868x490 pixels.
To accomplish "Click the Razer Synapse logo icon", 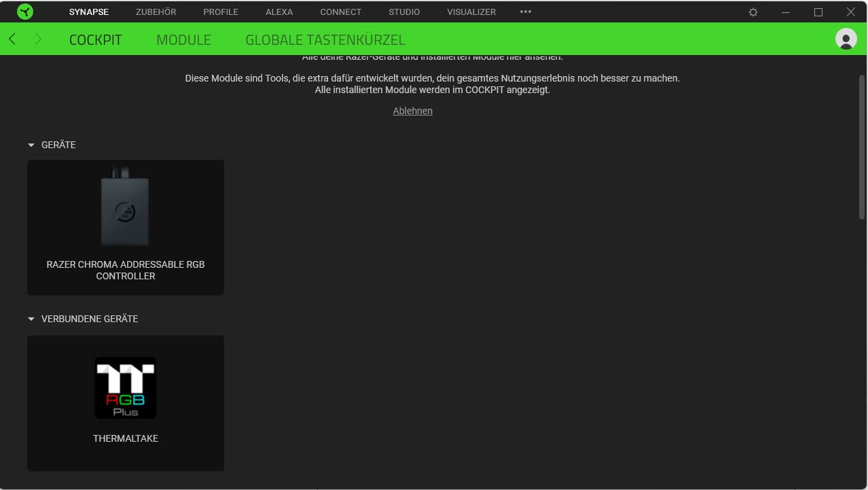I will pyautogui.click(x=25, y=12).
